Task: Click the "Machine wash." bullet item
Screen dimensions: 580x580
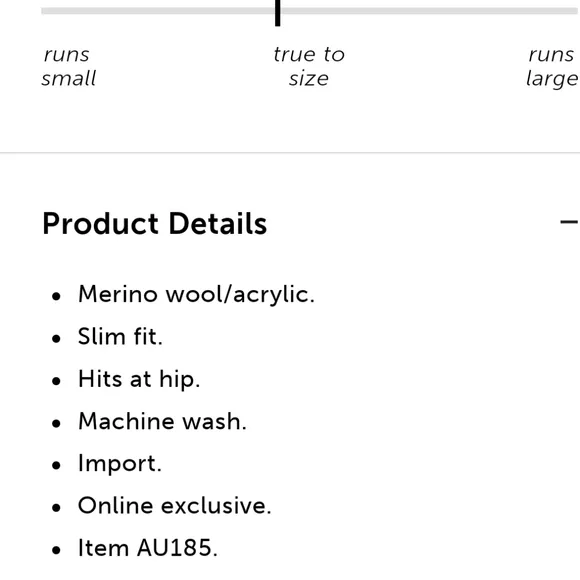Action: pos(162,421)
